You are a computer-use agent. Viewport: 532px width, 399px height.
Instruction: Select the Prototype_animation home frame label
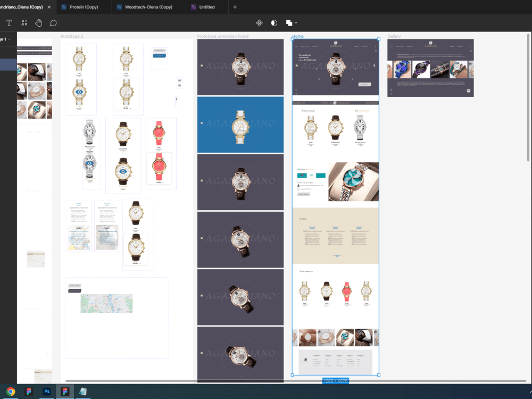(x=223, y=36)
